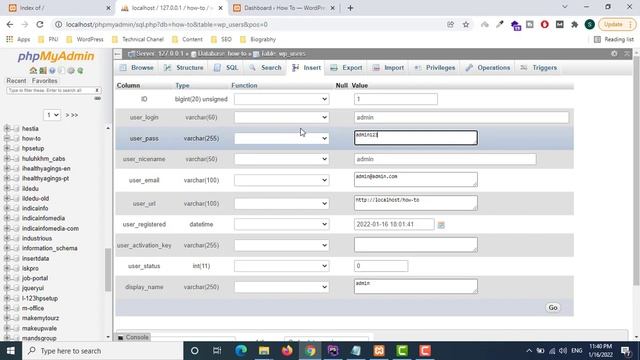Open phpMyAdmin home icon in sidebar
This screenshot has width=640, height=360.
pos(33,71)
